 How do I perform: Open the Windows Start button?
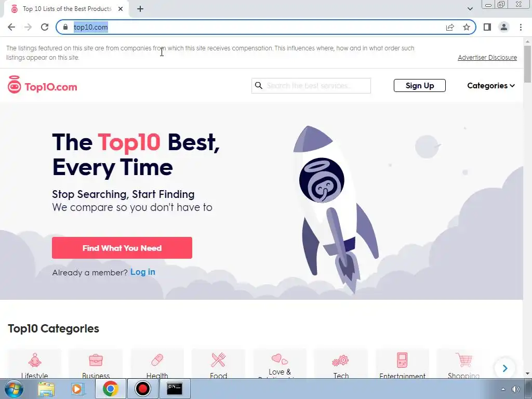click(x=14, y=389)
